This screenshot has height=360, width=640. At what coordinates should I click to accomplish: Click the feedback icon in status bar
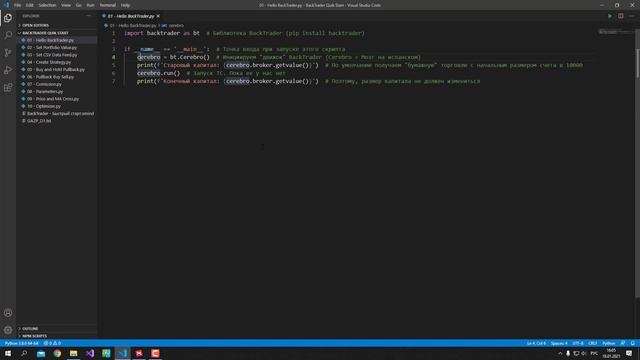[x=622, y=343]
